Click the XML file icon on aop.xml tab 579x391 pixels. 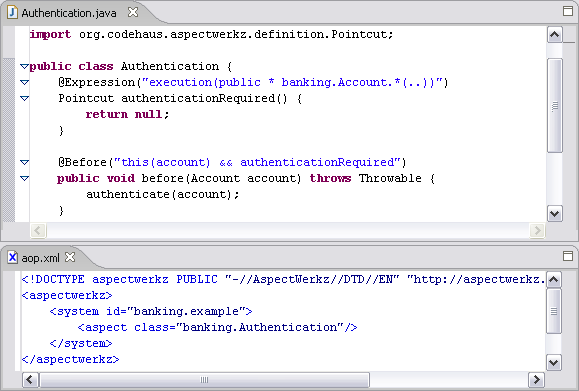(x=12, y=257)
